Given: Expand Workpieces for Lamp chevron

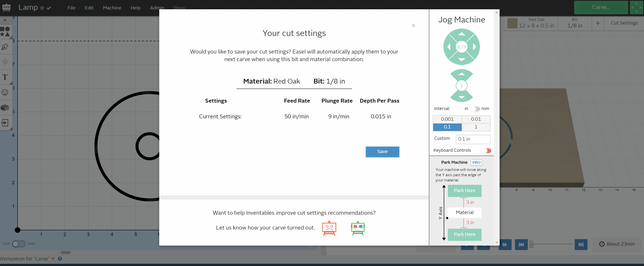Looking at the screenshot, I should (x=53, y=259).
